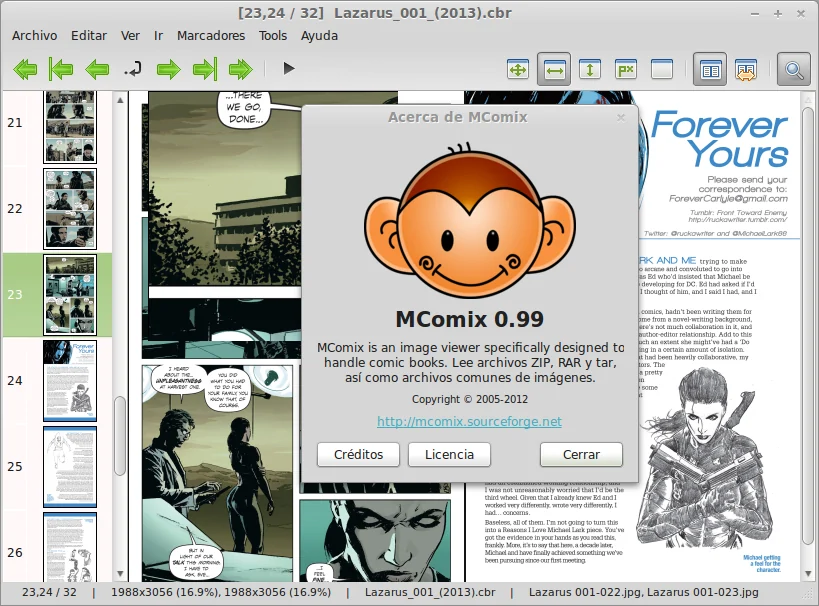Click the thumbnail sidebar scrollbar handle
This screenshot has width=819, height=606.
[x=120, y=436]
